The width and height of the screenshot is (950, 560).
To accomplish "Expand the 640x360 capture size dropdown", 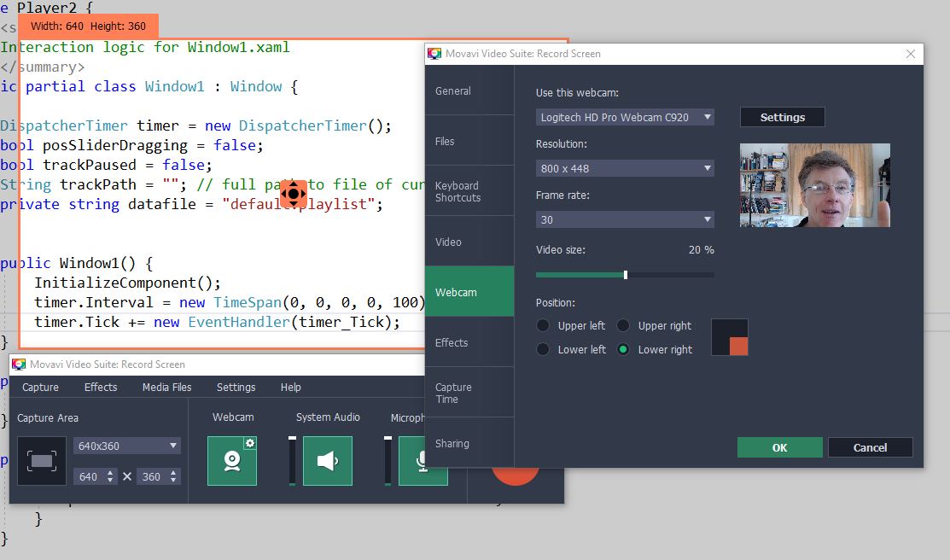I will 126,446.
